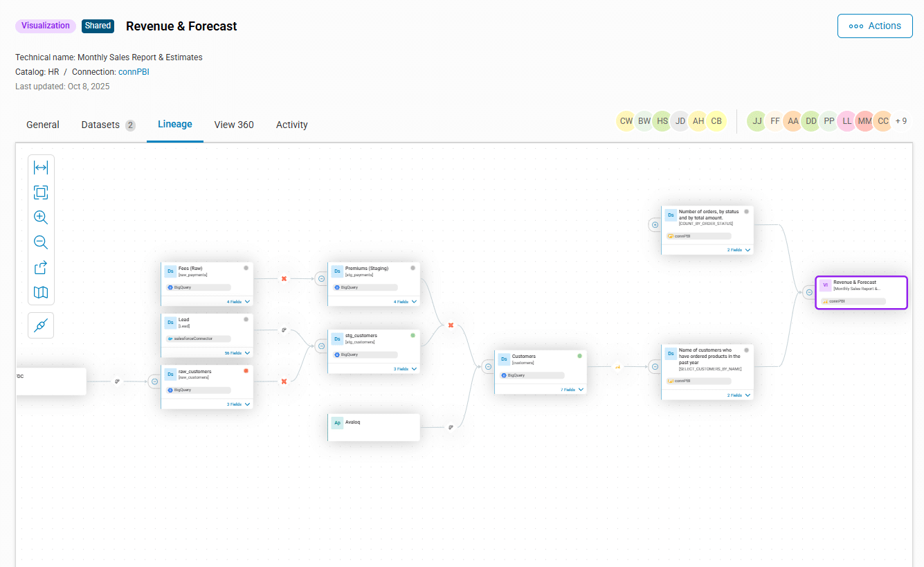The height and width of the screenshot is (567, 924).
Task: Click the fit-to-screen frame icon
Action: click(x=41, y=192)
